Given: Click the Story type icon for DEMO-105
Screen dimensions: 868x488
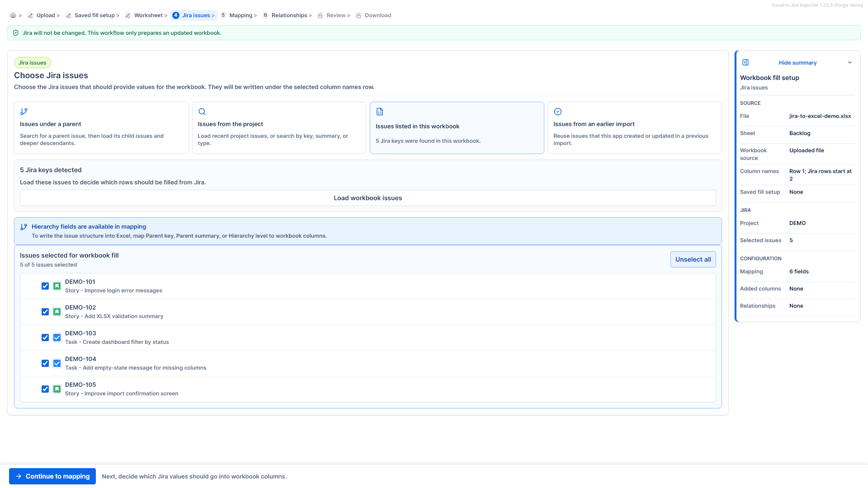Looking at the screenshot, I should 57,389.
